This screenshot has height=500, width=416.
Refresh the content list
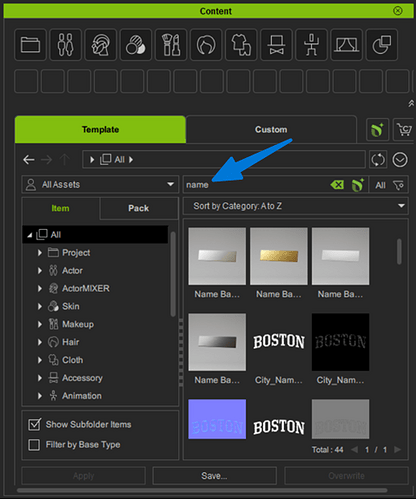(x=378, y=160)
